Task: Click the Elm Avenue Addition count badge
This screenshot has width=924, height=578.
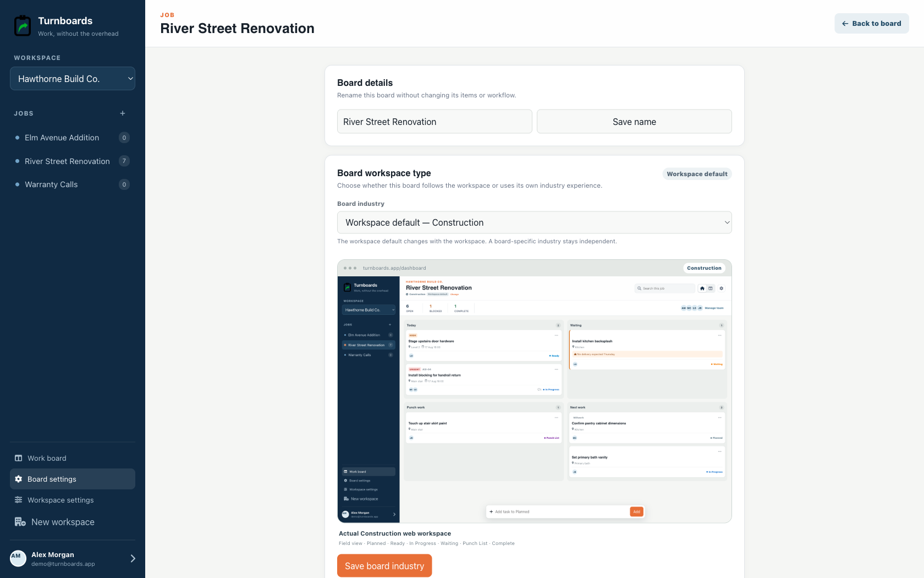Action: pos(124,138)
